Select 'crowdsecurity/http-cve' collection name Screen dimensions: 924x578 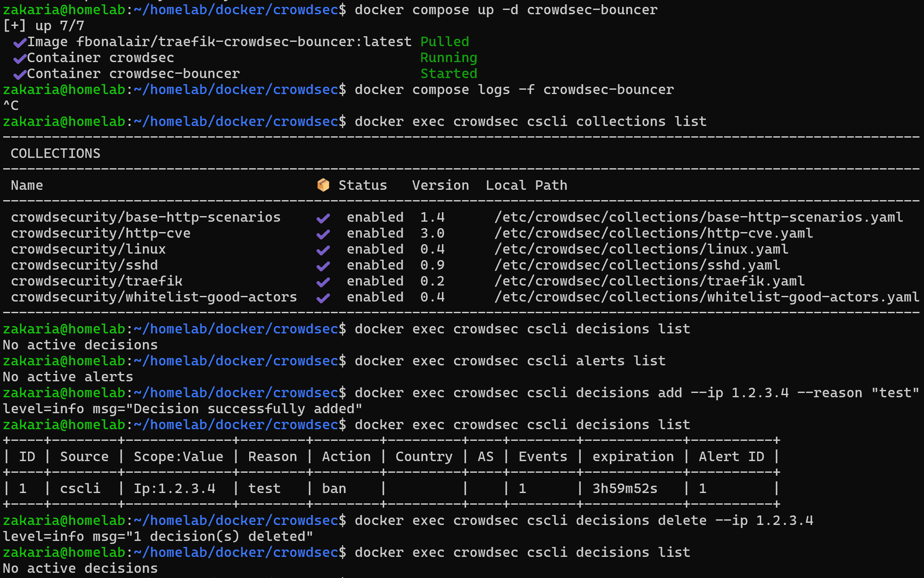click(100, 233)
